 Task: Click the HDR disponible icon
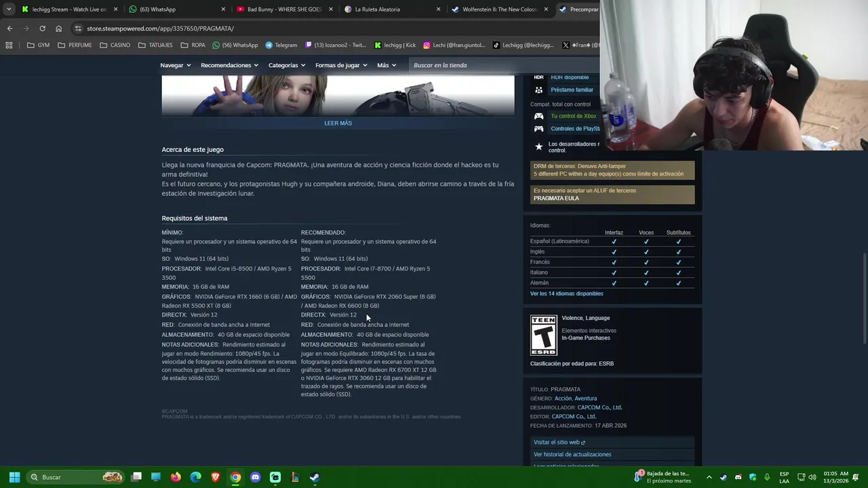click(538, 77)
